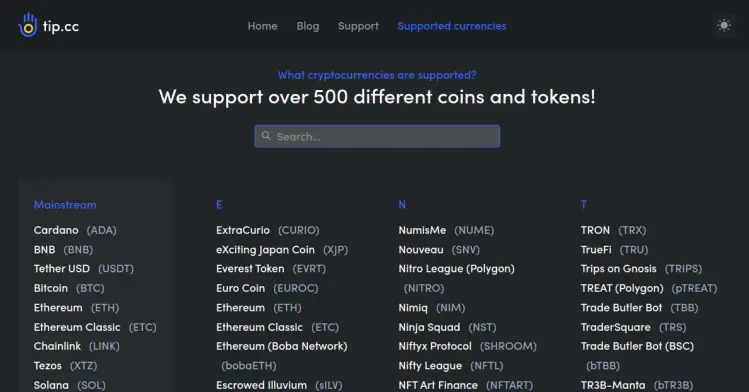
Task: Select eXciting Japan Coin (XJP) entry
Action: pyautogui.click(x=282, y=250)
